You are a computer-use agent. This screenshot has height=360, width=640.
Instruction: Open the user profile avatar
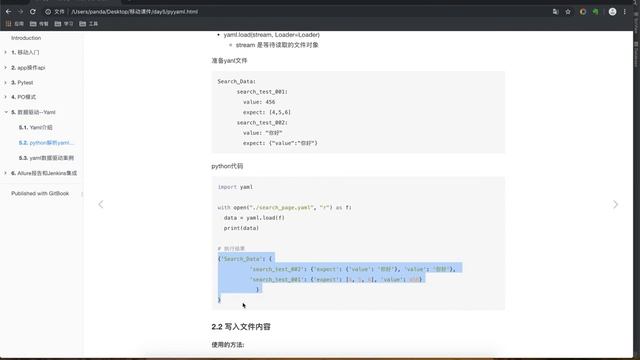point(612,12)
